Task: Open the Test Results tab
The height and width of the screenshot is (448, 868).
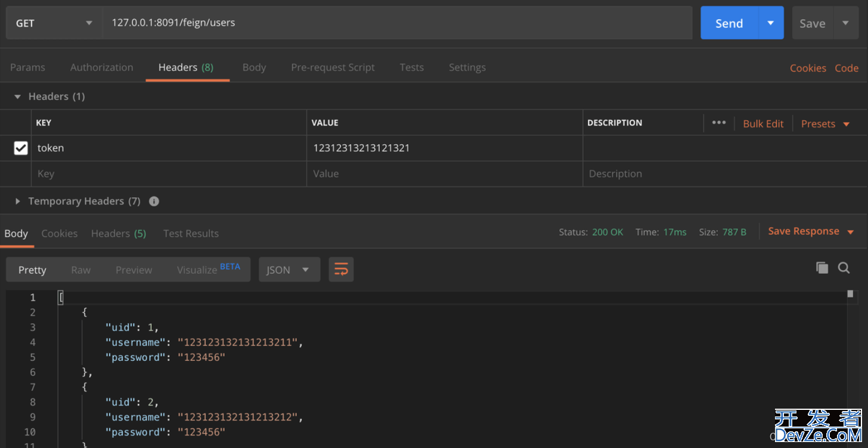Action: [x=191, y=234]
